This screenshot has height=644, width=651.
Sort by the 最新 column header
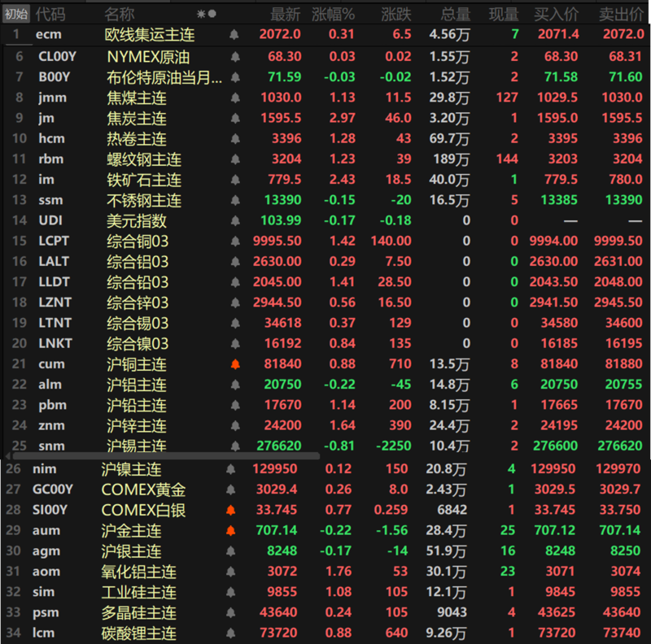(286, 15)
